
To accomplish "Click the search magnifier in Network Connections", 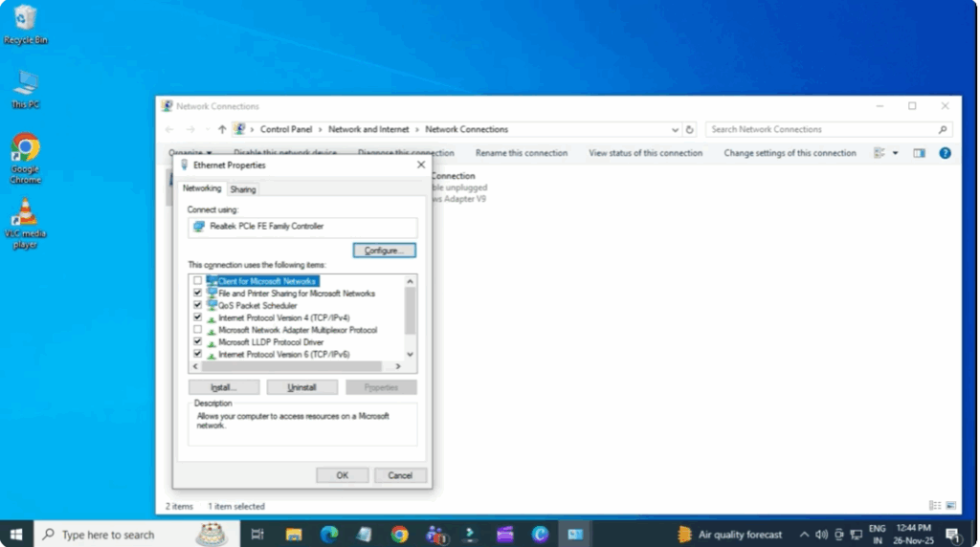I will pos(943,129).
